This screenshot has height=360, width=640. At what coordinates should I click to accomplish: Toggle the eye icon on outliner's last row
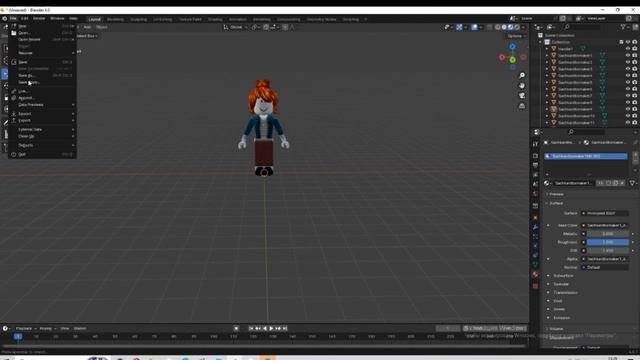point(628,122)
